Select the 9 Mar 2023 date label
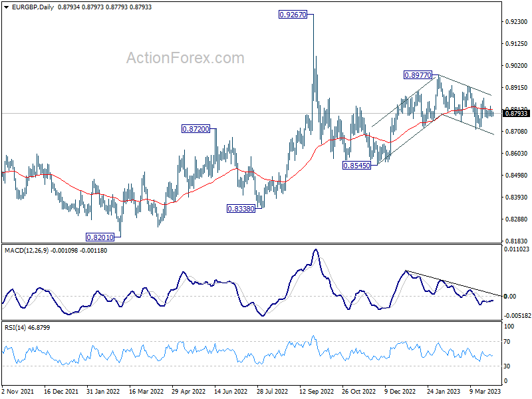The image size is (532, 399). pyautogui.click(x=485, y=391)
